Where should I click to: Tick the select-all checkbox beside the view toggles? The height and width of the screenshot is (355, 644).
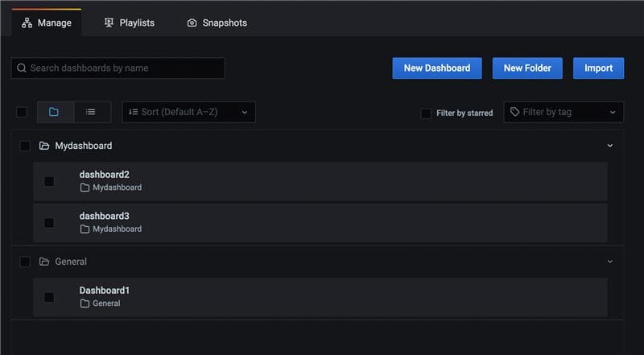click(x=22, y=112)
